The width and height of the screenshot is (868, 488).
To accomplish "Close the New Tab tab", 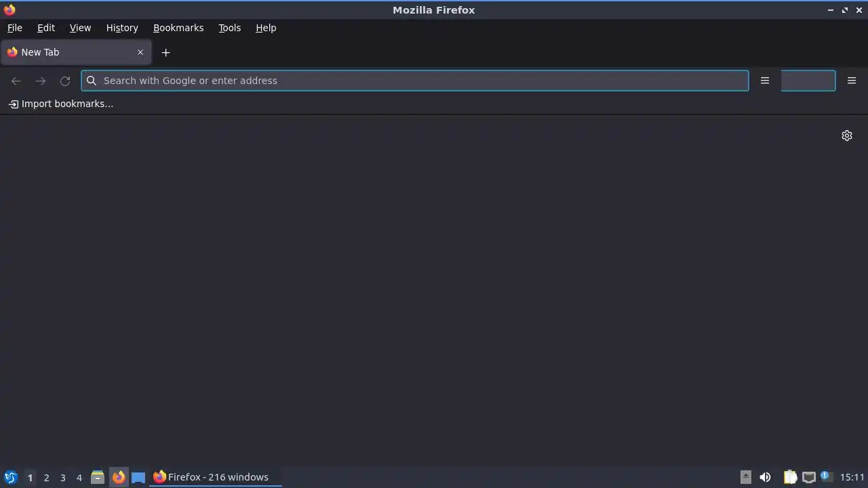I will click(x=140, y=52).
